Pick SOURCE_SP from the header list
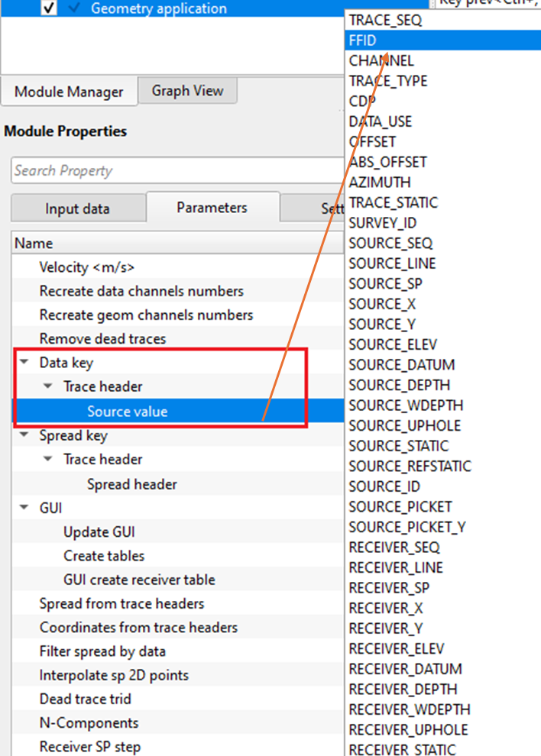This screenshot has height=756, width=541. tap(385, 283)
